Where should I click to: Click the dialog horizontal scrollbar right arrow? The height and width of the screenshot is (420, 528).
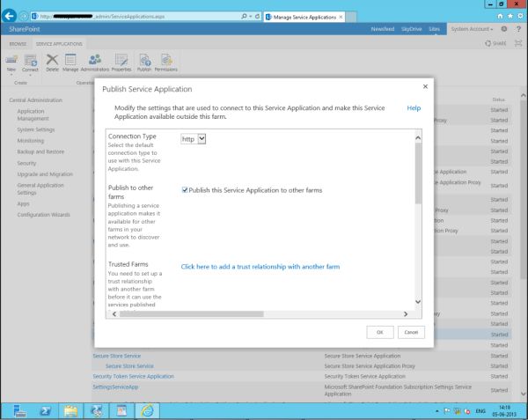point(406,314)
